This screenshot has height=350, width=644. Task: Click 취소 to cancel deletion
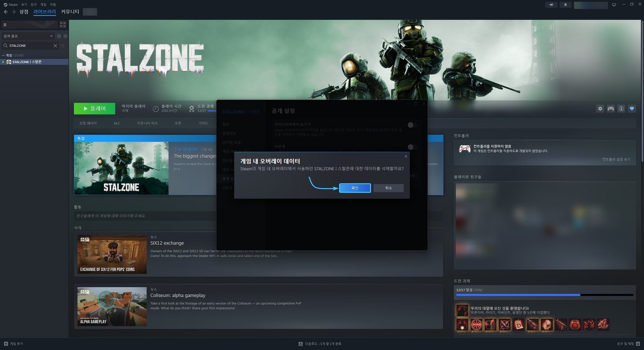(x=388, y=188)
